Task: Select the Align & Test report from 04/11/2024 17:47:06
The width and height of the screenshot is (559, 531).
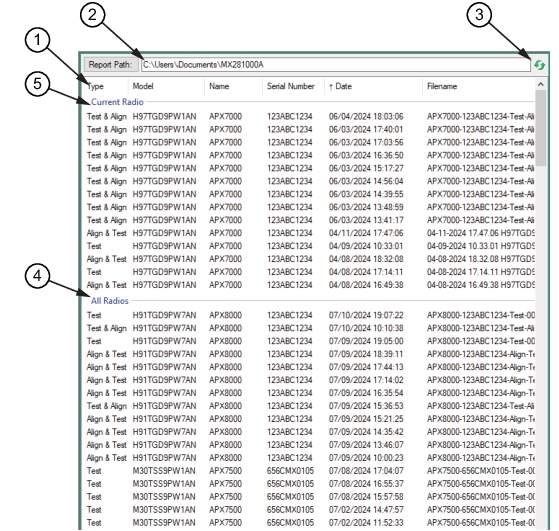Action: 310,233
